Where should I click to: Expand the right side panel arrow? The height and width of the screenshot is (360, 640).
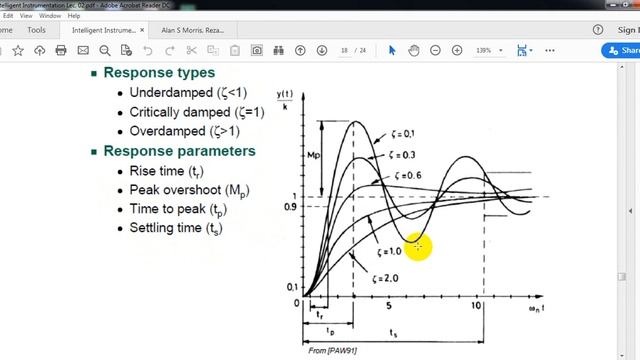[631, 211]
